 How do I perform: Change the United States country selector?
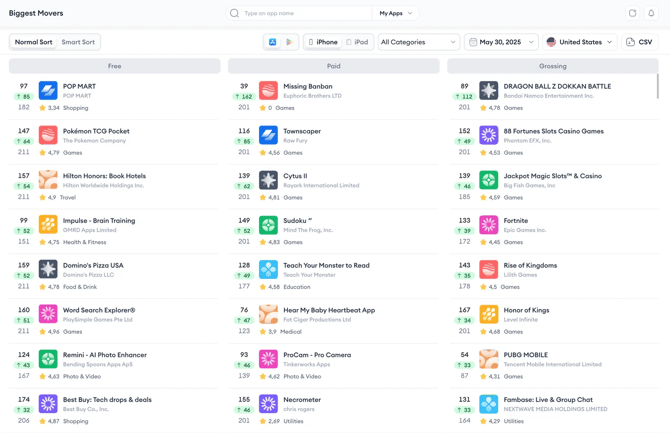580,42
